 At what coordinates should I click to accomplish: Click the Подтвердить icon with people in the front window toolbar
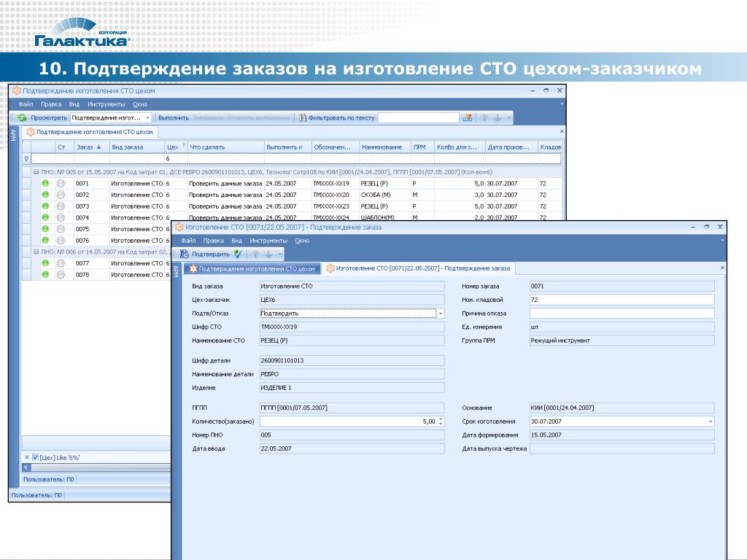click(x=185, y=254)
